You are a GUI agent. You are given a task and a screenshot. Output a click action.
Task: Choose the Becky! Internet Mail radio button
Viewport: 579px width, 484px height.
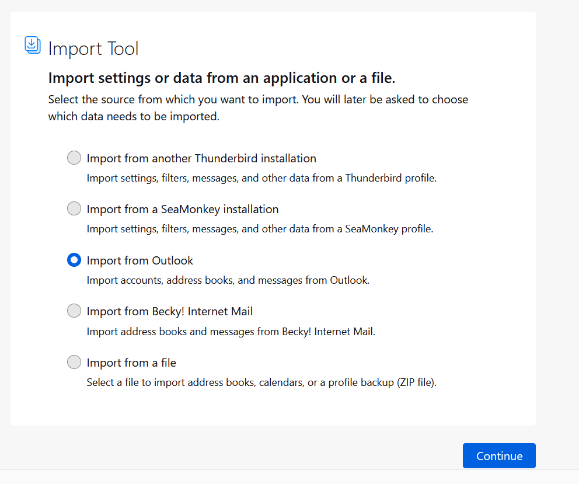point(74,311)
